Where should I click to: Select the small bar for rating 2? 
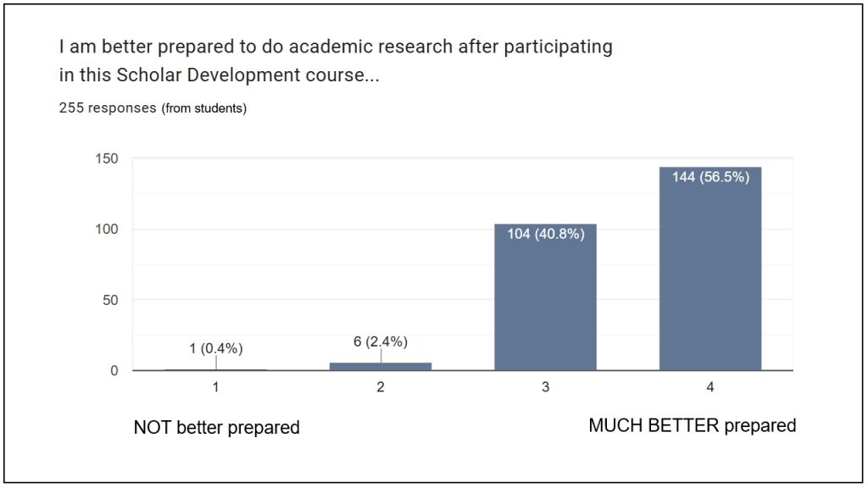[381, 366]
